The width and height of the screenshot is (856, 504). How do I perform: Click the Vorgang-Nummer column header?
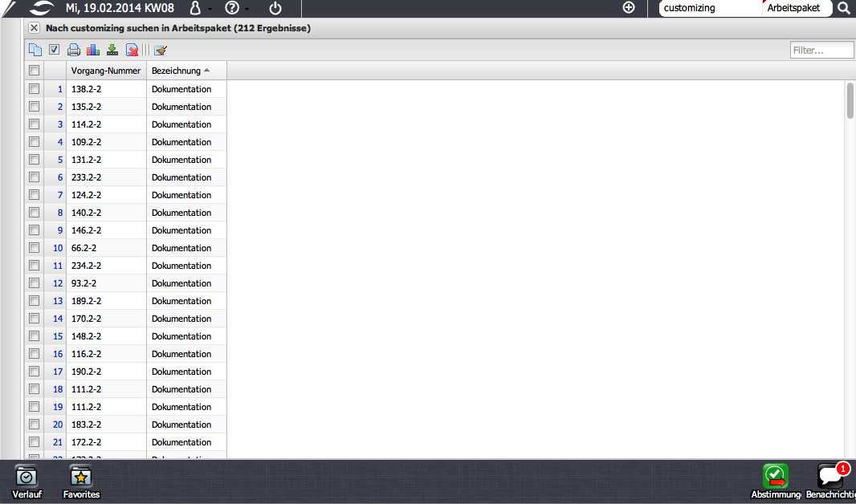105,71
